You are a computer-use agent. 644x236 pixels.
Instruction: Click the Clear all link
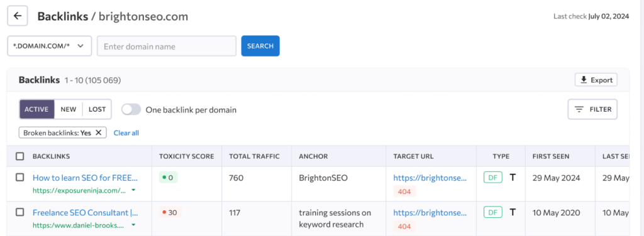126,133
